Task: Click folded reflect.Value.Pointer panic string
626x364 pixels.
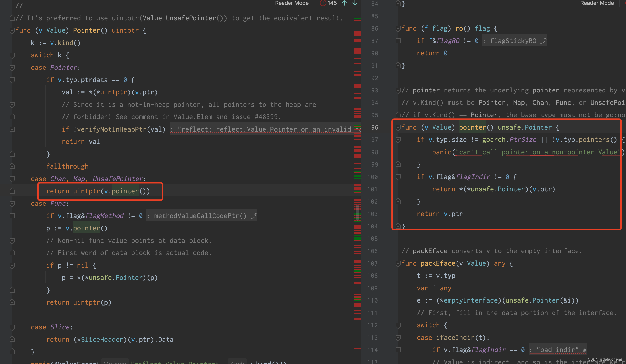Action: [x=265, y=129]
